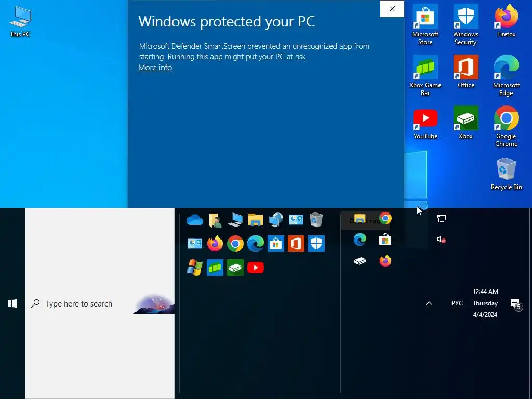
Task: Open the Microsoft Store desktop shortcut
Action: (425, 24)
